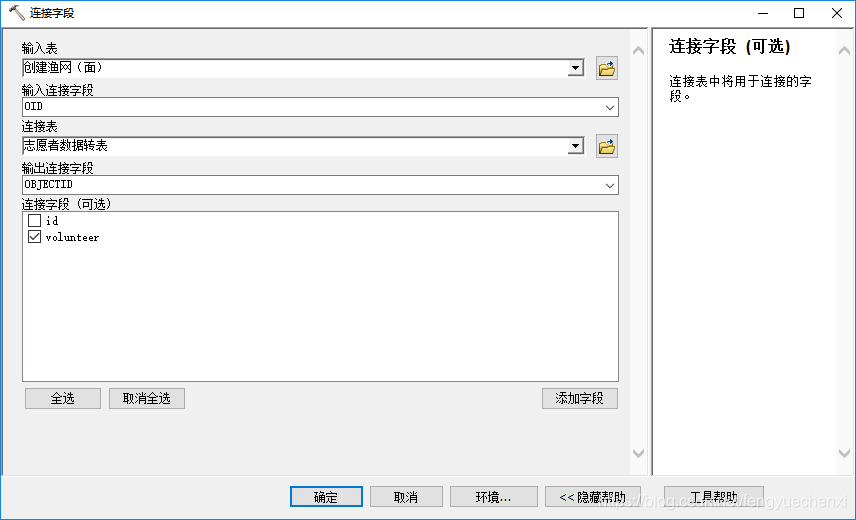Expand the 输出连接字段 OBJECTID dropdown
The image size is (856, 520).
[x=610, y=186]
